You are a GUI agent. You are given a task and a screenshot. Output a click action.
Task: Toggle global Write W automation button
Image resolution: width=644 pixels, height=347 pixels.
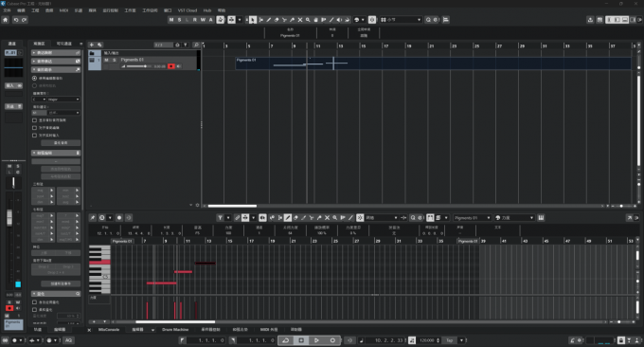point(203,20)
